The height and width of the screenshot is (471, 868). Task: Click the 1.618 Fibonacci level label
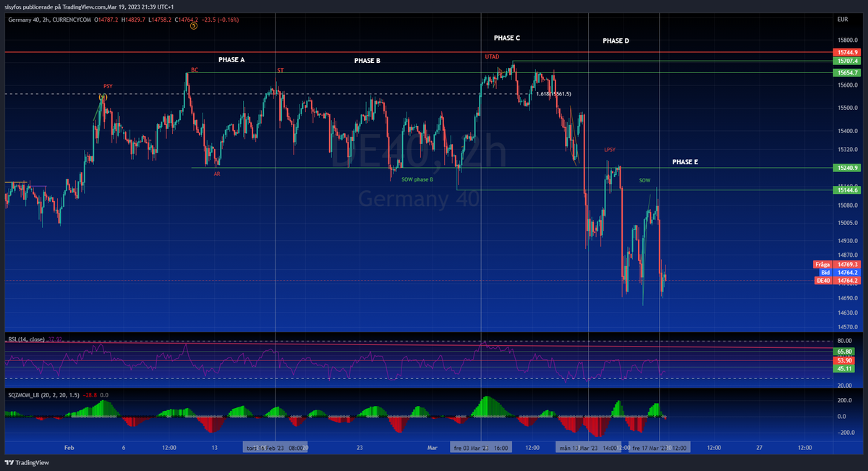coord(553,93)
